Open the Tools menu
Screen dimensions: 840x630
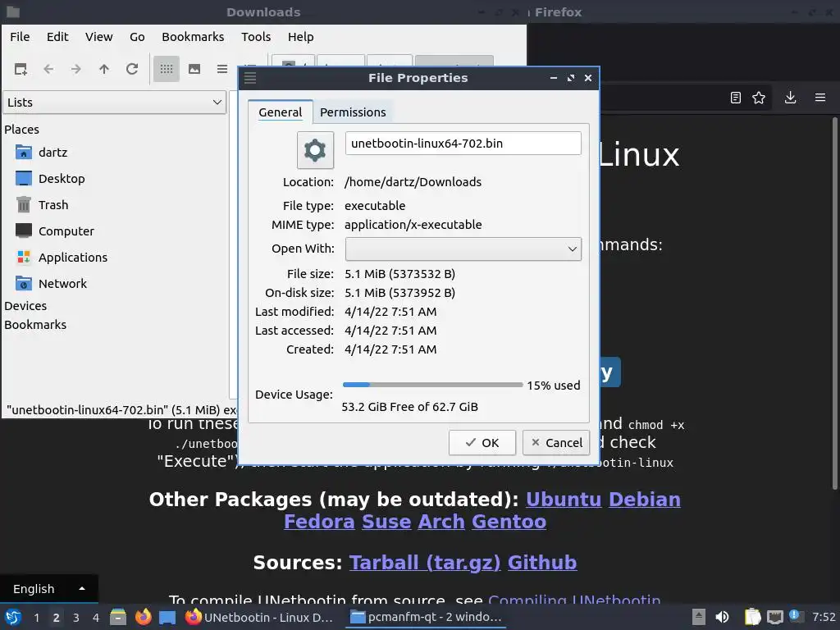coord(256,37)
